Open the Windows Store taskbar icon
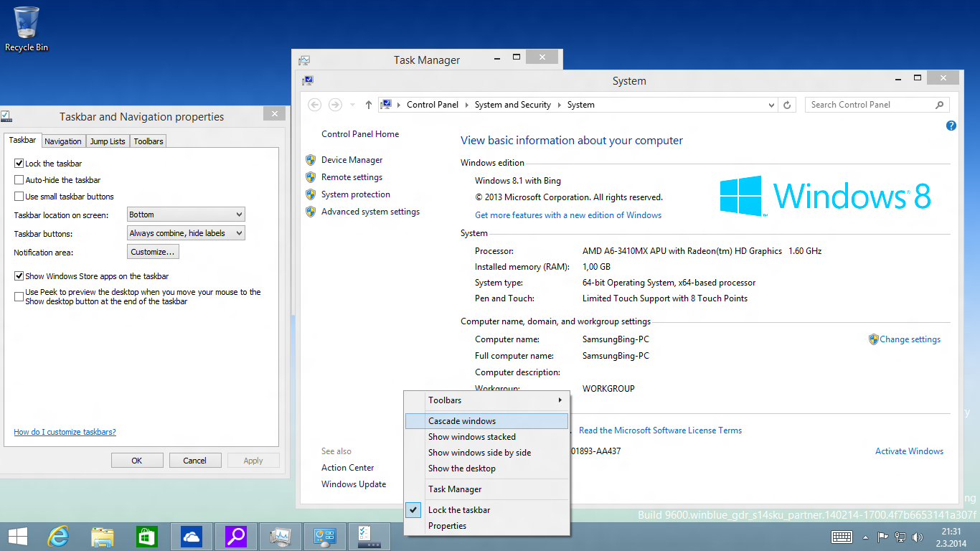 [x=147, y=536]
